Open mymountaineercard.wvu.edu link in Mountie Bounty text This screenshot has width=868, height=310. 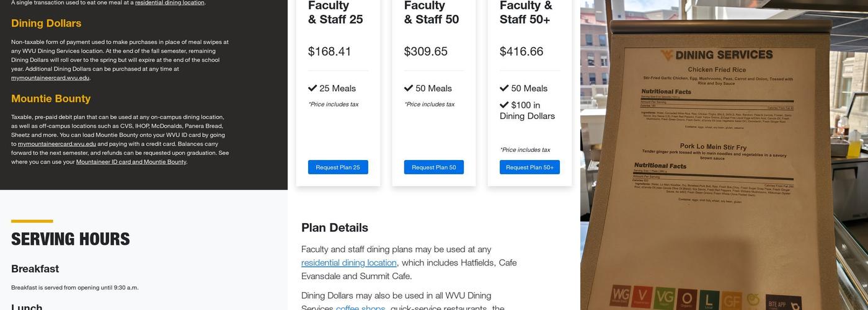click(x=56, y=144)
